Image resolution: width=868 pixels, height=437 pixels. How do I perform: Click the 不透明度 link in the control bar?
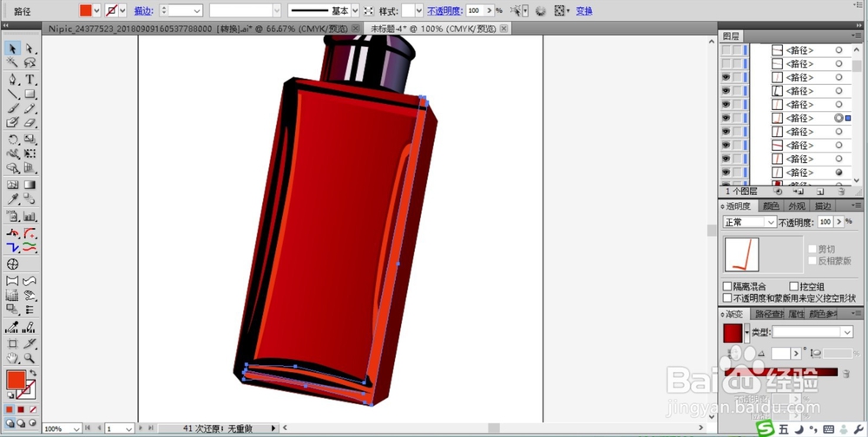(x=444, y=10)
